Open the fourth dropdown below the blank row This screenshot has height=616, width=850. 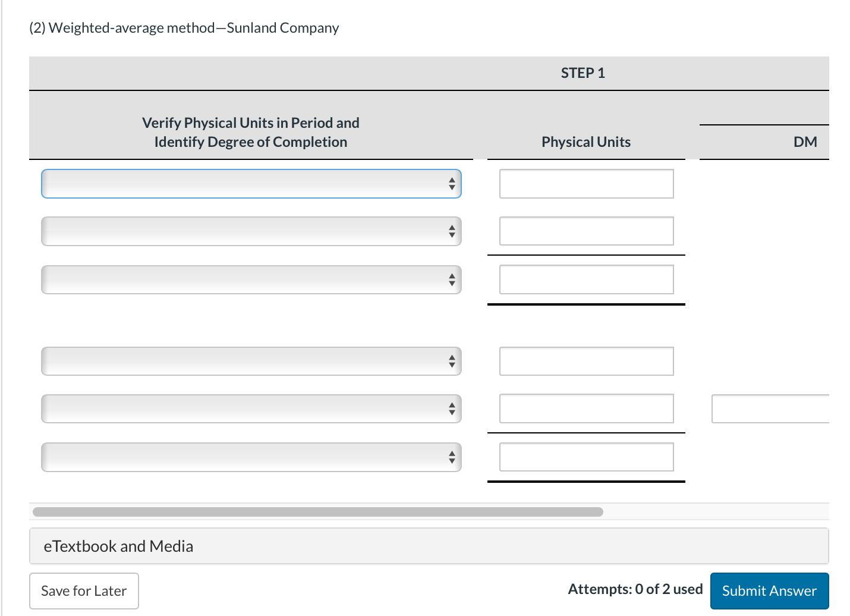click(x=250, y=361)
